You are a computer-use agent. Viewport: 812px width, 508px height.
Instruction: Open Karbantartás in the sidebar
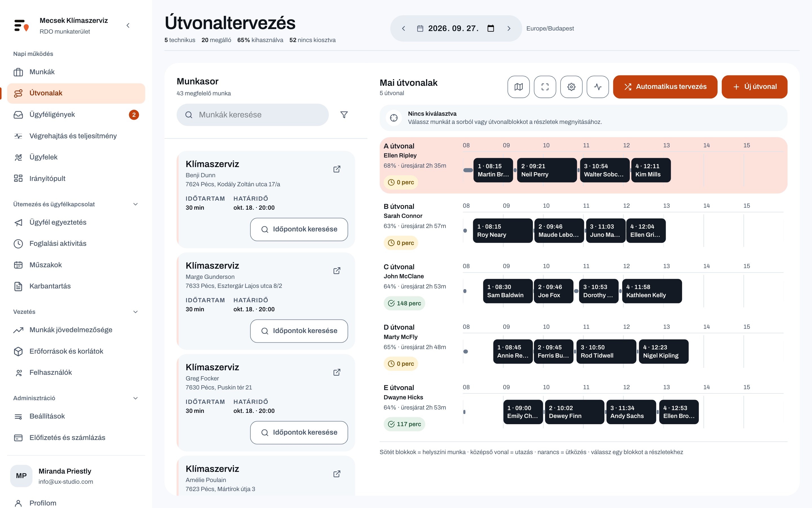[76, 286]
